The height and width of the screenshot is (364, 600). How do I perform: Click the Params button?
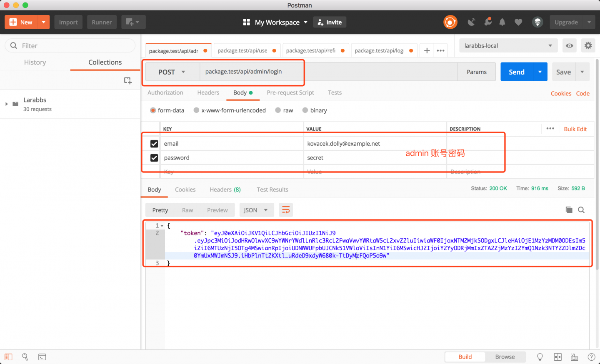point(477,72)
